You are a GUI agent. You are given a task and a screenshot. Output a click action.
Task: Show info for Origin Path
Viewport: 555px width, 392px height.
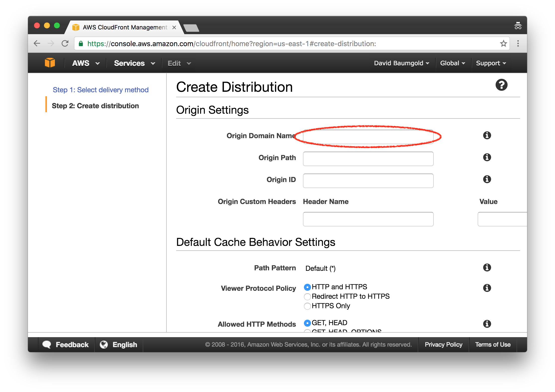(487, 157)
